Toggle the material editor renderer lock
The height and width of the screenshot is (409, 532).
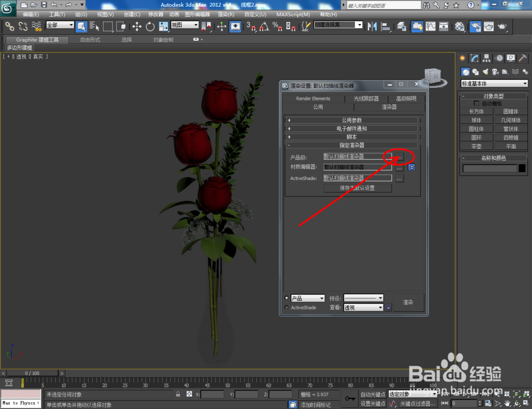coord(411,167)
